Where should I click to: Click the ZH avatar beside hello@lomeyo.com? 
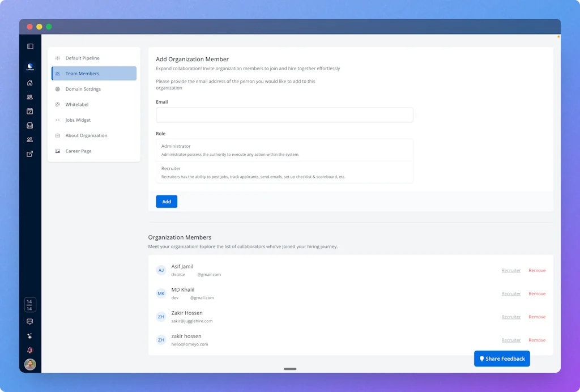pyautogui.click(x=161, y=340)
